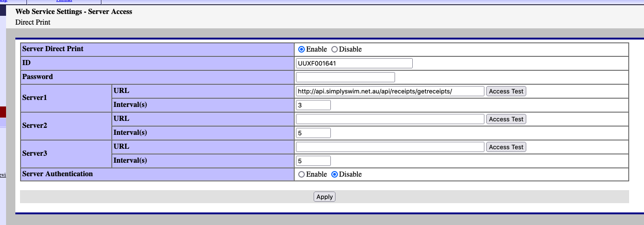Viewport: 644px width, 225px height.
Task: Select Disable for Server Authentication
Action: tap(334, 174)
